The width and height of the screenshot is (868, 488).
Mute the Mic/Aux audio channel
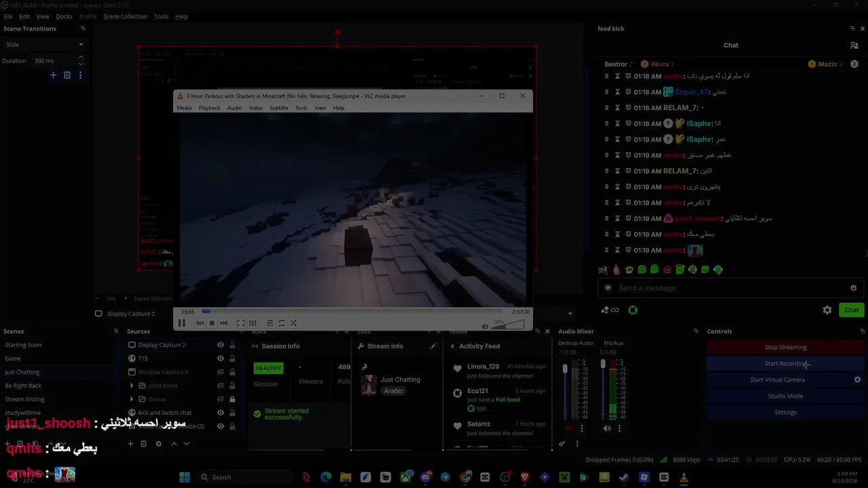[x=607, y=428]
